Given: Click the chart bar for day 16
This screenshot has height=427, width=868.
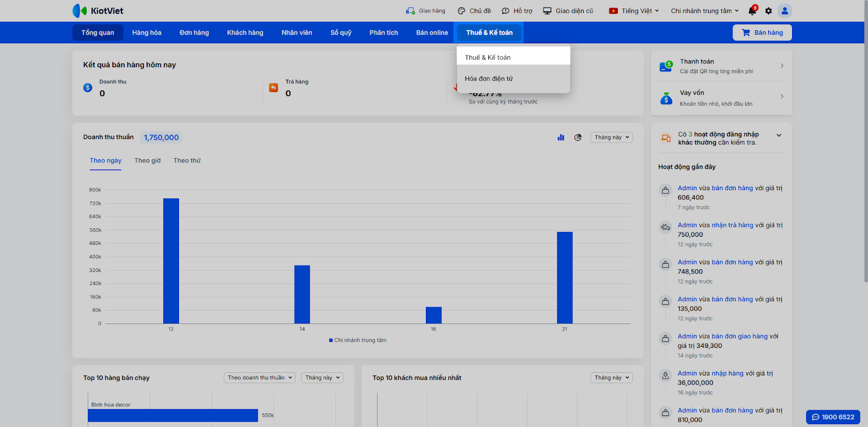Looking at the screenshot, I should pyautogui.click(x=433, y=315).
